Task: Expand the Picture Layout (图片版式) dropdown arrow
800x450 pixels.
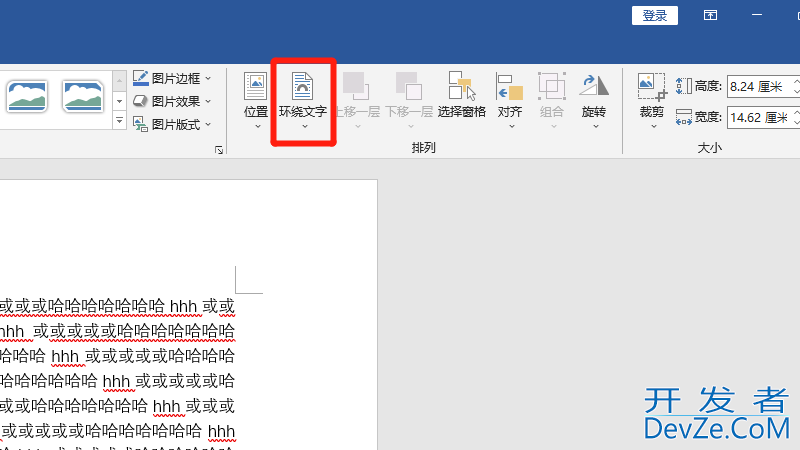Action: click(x=208, y=124)
